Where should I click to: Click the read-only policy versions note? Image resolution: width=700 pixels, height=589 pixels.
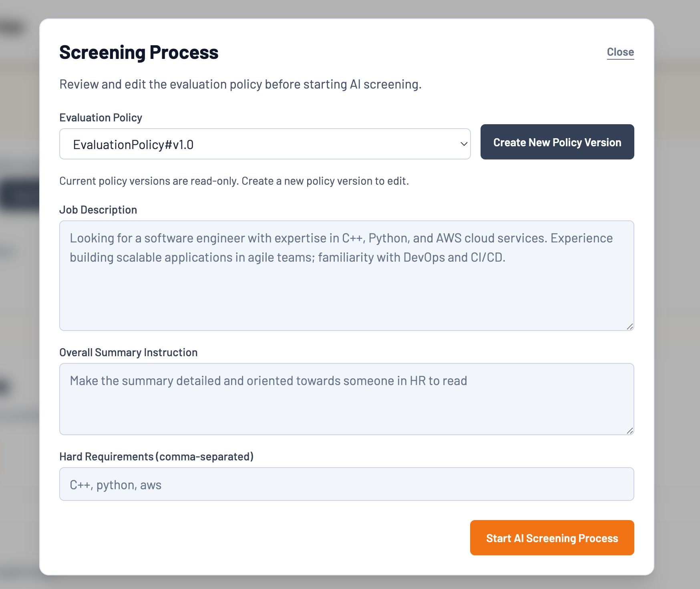click(234, 181)
